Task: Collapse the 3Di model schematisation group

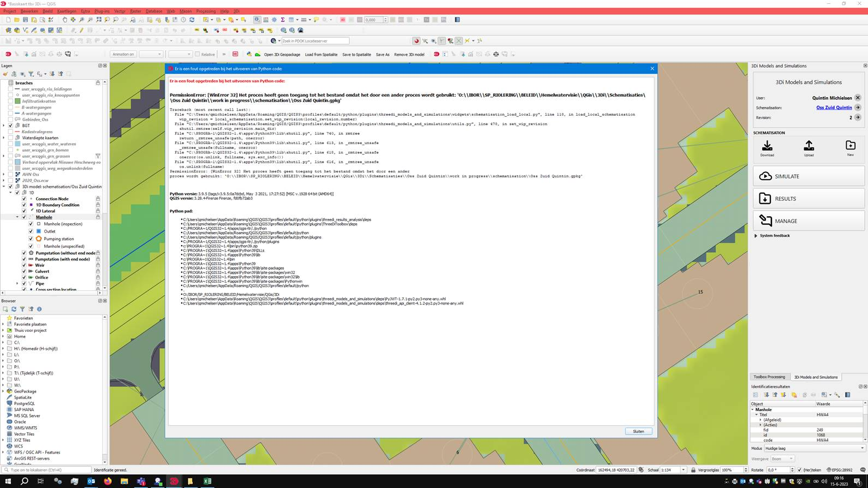Action: tap(4, 187)
